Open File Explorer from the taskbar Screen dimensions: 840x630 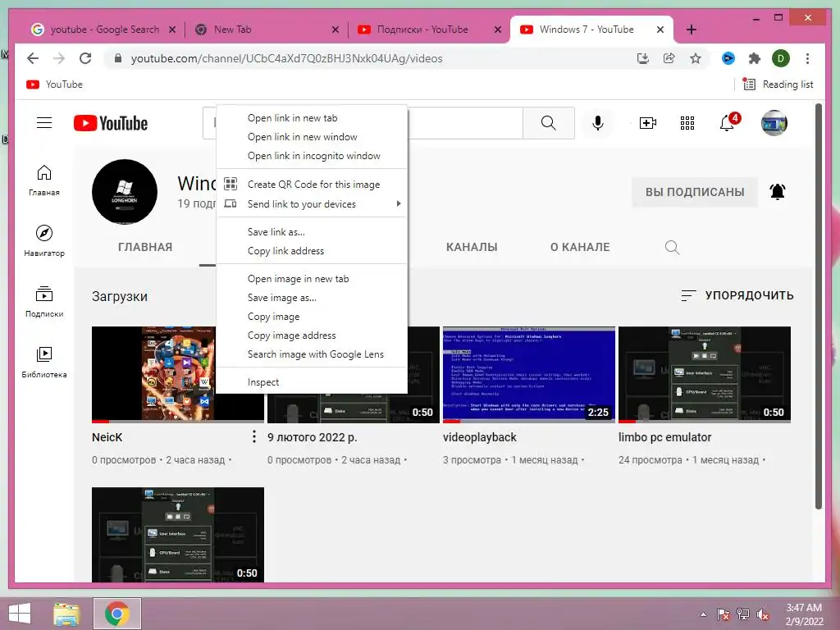tap(66, 614)
